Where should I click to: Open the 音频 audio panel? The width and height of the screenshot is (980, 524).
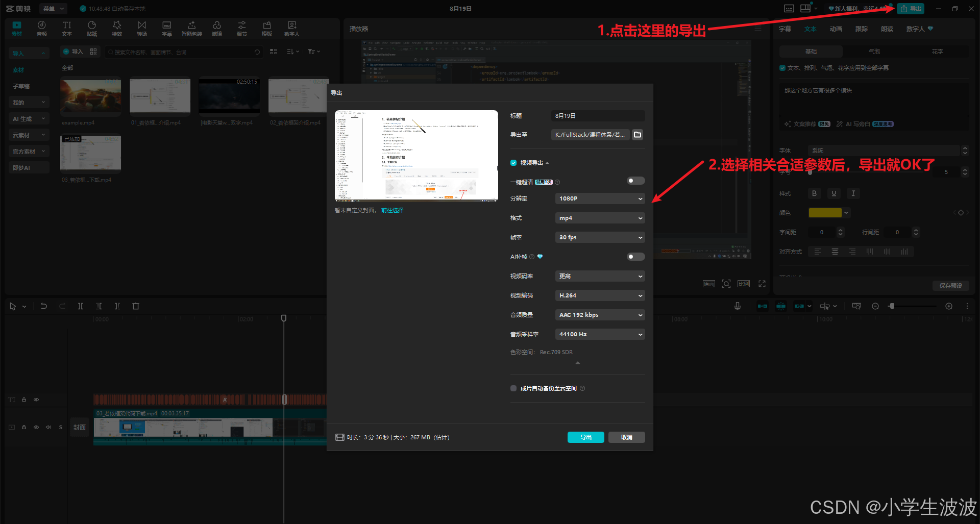pyautogui.click(x=42, y=29)
